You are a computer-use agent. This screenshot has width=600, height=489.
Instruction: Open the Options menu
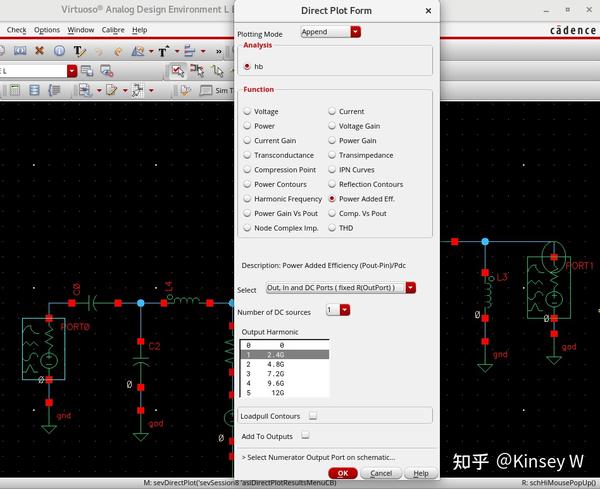point(47,30)
